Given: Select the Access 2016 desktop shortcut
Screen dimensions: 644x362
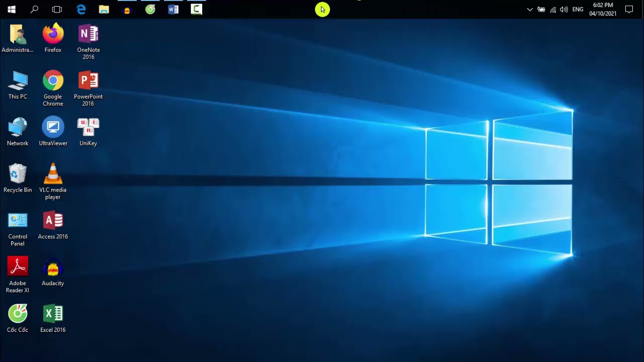Looking at the screenshot, I should [53, 226].
